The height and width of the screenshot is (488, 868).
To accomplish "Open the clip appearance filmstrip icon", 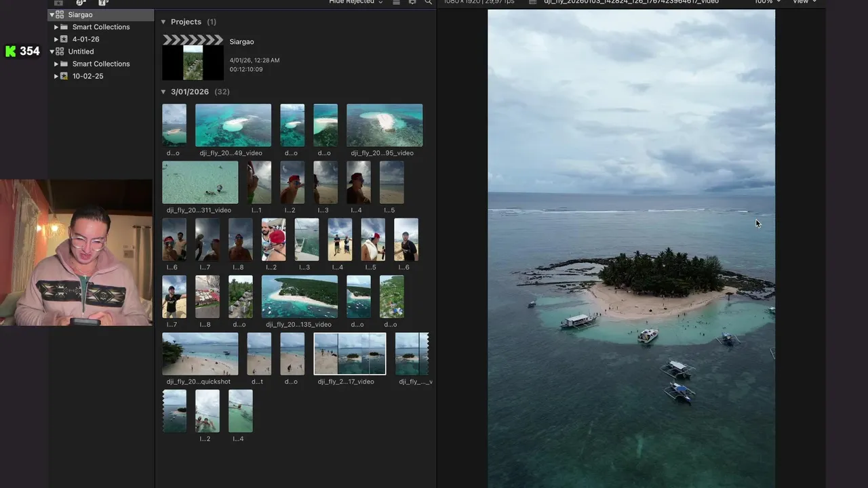I will (412, 2).
